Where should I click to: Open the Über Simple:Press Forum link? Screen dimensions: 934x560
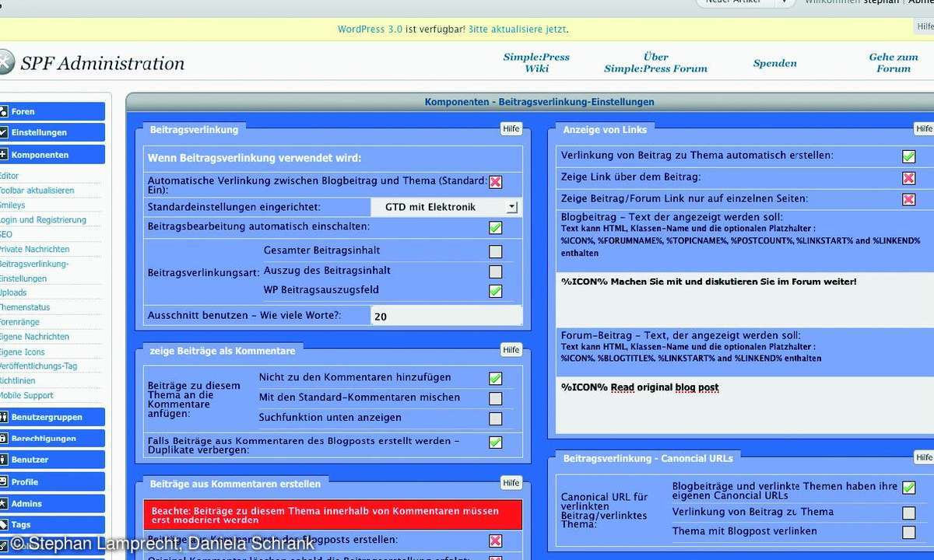click(x=656, y=63)
